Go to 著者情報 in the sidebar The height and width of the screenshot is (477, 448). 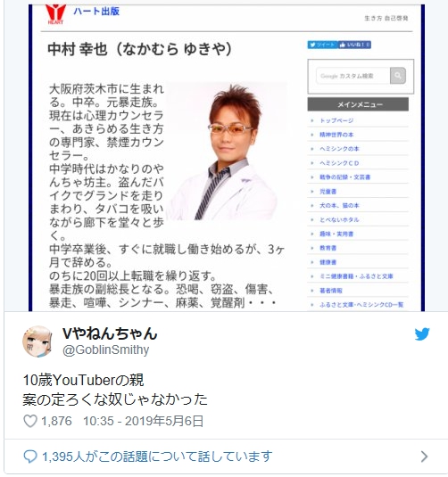[331, 291]
